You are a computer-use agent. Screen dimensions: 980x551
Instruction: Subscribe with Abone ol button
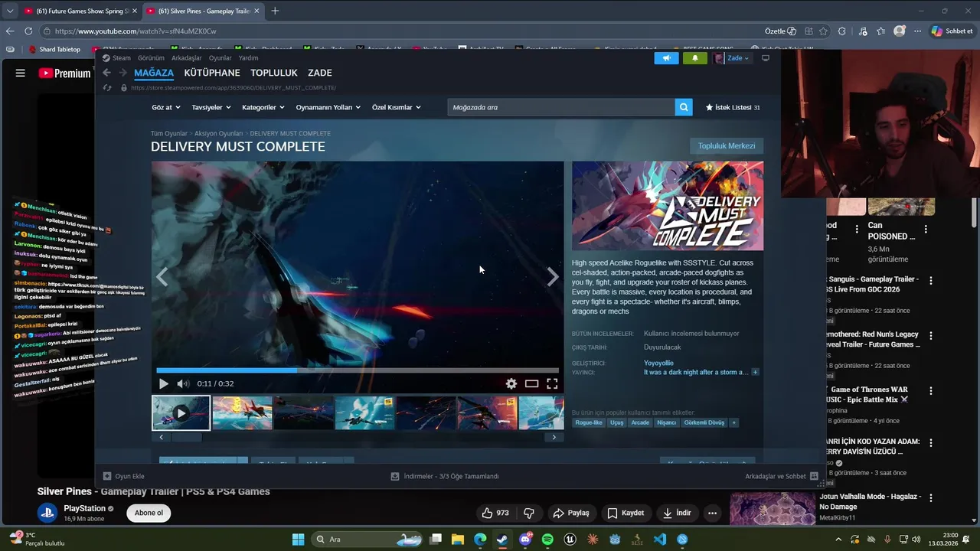pyautogui.click(x=149, y=513)
